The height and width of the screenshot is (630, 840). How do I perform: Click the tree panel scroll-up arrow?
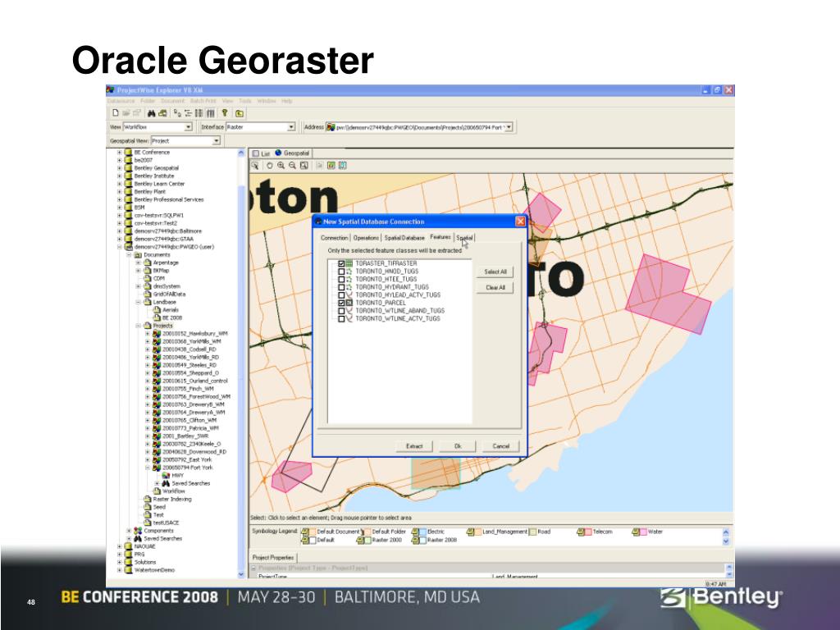(241, 153)
